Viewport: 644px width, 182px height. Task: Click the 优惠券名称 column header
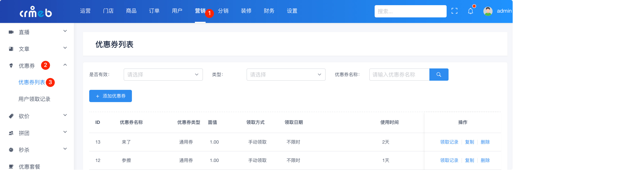[131, 122]
